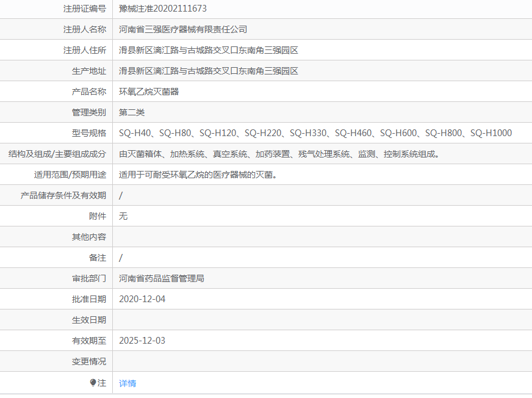This screenshot has height=398, width=532.
Task: Click the model list starting with SQ-H40
Action: pyautogui.click(x=315, y=133)
